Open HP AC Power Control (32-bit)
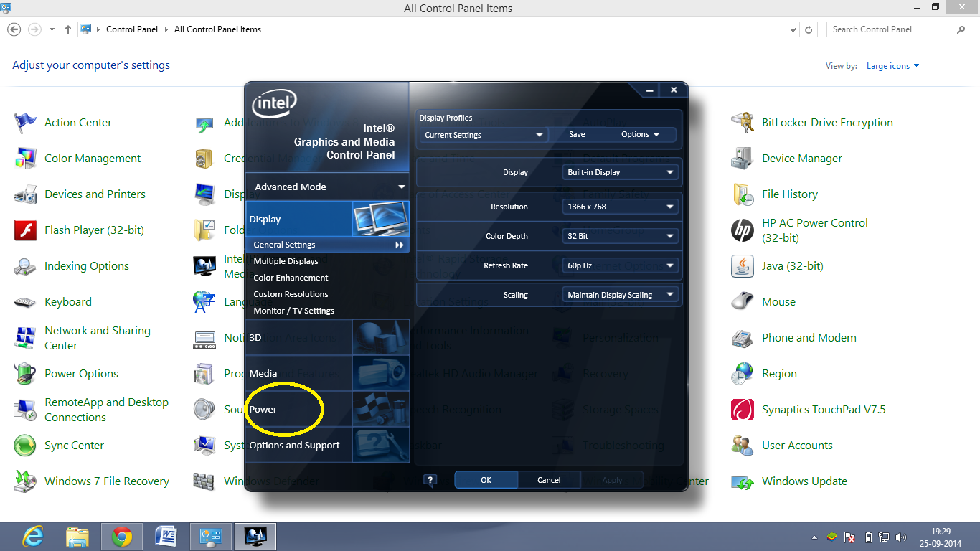This screenshot has width=980, height=551. [799, 230]
